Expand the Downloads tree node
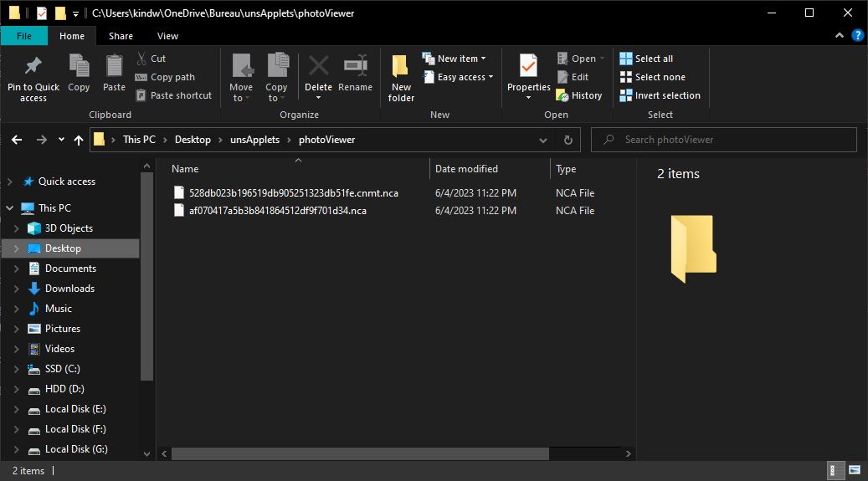Viewport: 868px width, 481px height. 16,289
